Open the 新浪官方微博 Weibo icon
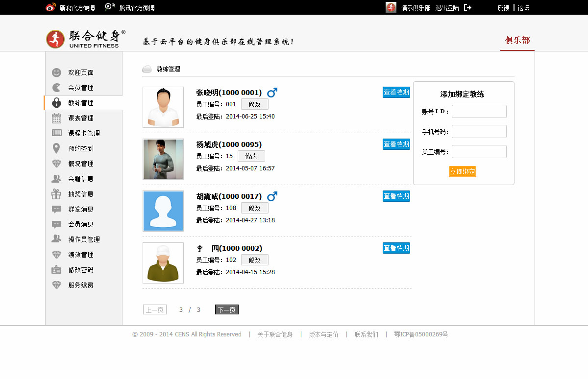 50,8
